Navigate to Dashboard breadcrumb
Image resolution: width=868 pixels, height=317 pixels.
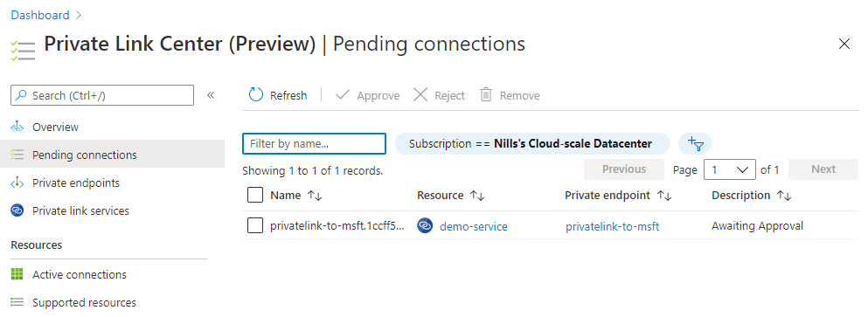(40, 15)
